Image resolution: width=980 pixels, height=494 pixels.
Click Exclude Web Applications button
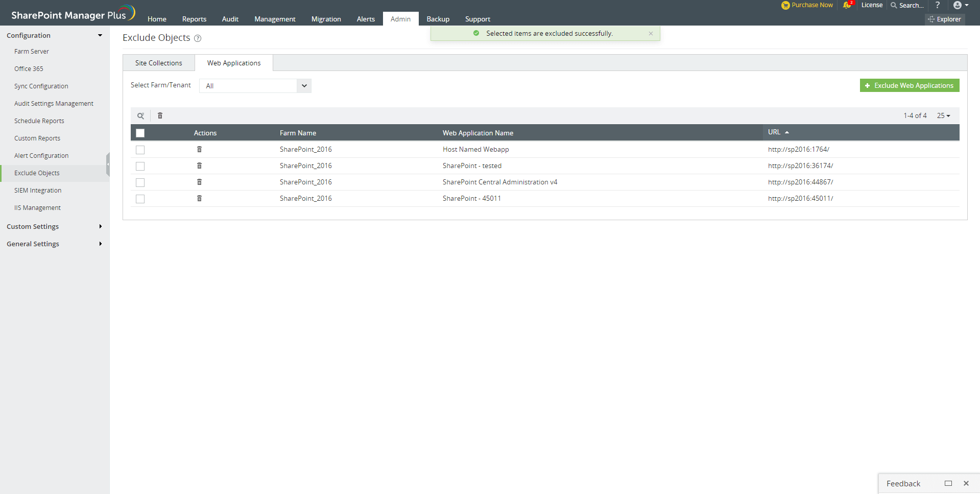click(910, 85)
